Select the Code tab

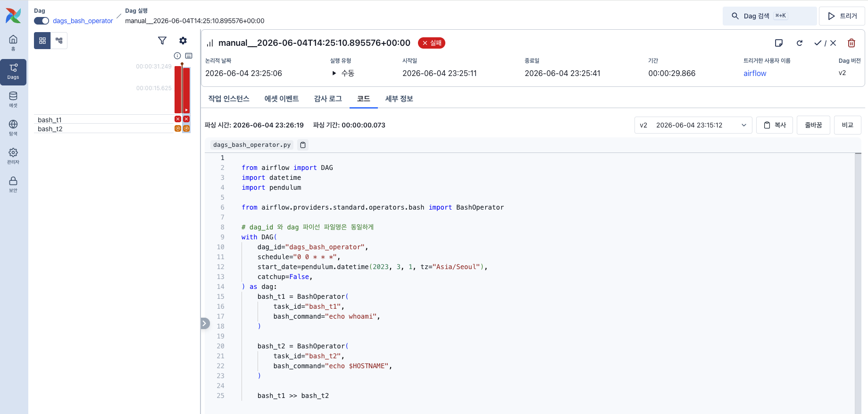(x=364, y=99)
